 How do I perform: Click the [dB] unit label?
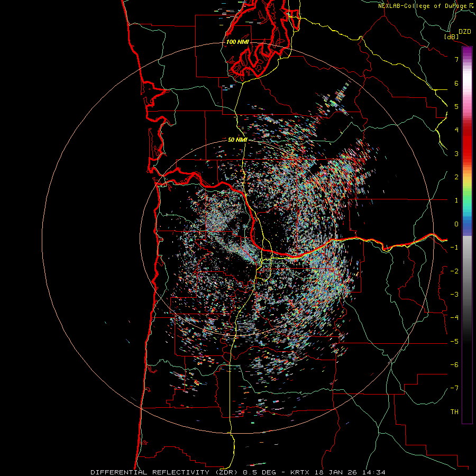click(x=452, y=36)
